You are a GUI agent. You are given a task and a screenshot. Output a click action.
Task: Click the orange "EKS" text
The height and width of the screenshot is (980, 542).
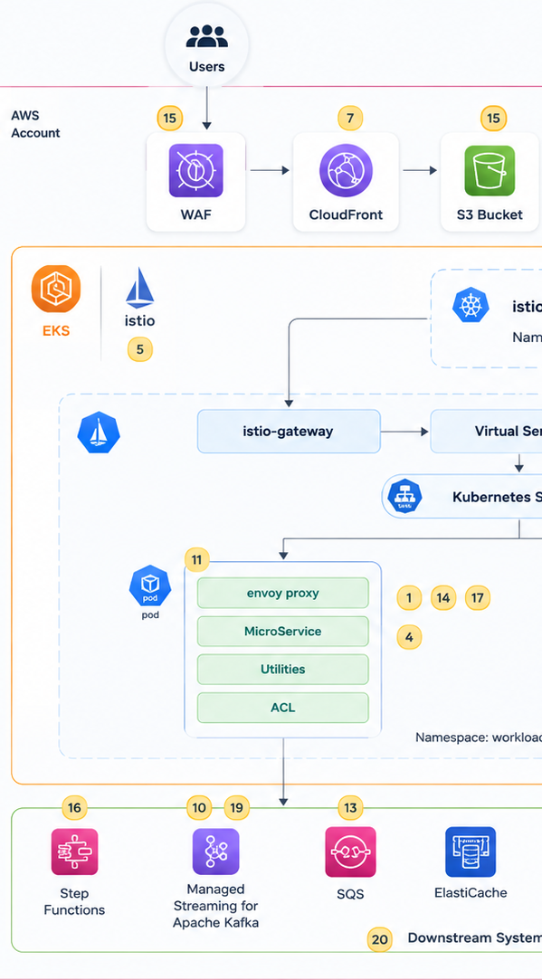[x=56, y=330]
